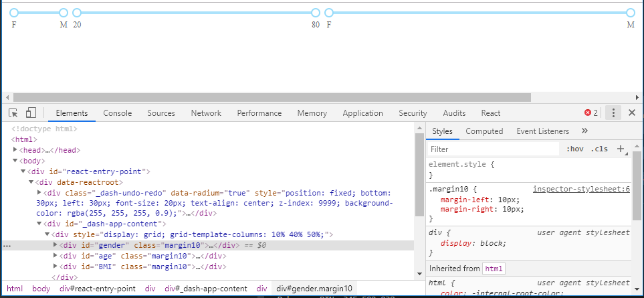The height and width of the screenshot is (298, 644).
Task: Collapse the data-reactroot div node
Action: tap(31, 181)
